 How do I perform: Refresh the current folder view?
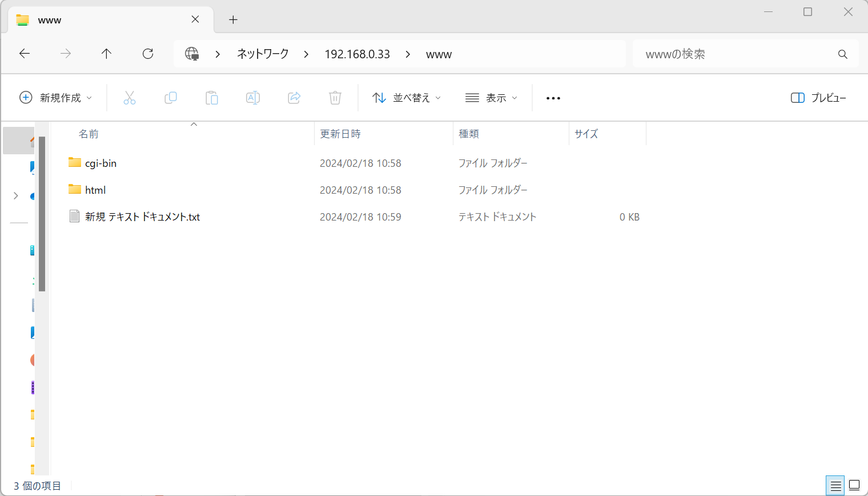coord(148,54)
